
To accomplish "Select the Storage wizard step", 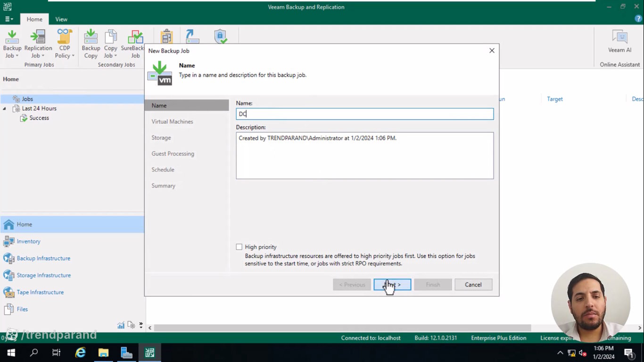I will [161, 138].
